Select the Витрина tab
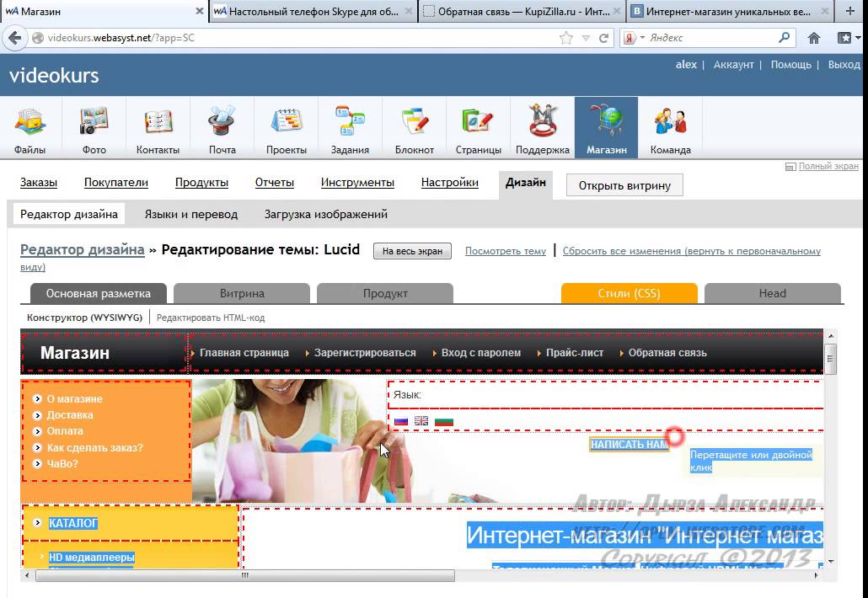The height and width of the screenshot is (598, 868). [x=242, y=293]
